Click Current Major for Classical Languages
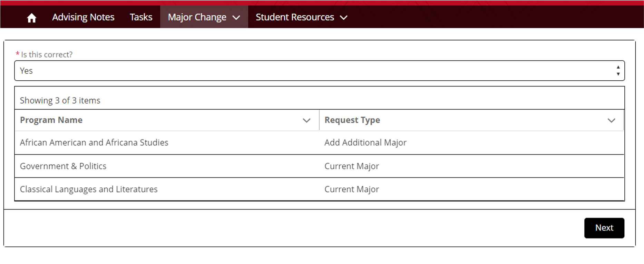Screen dimensions: 644x264 pos(351,189)
